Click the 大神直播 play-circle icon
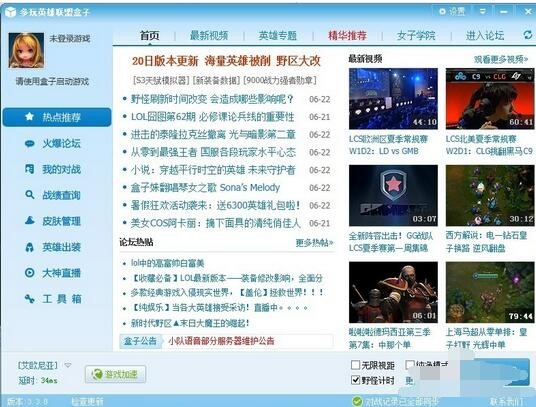The width and height of the screenshot is (536, 407). (x=30, y=273)
